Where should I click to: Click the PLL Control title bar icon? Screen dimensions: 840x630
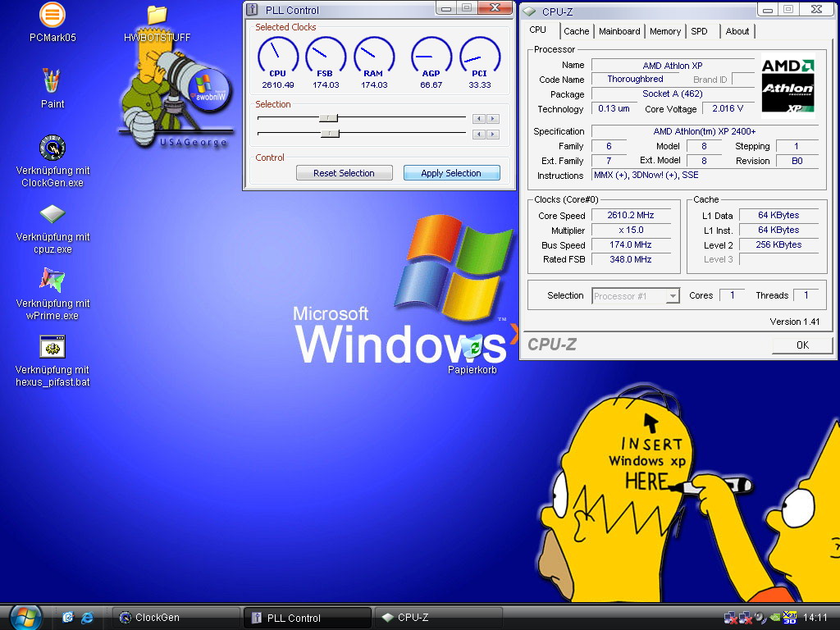(x=253, y=10)
